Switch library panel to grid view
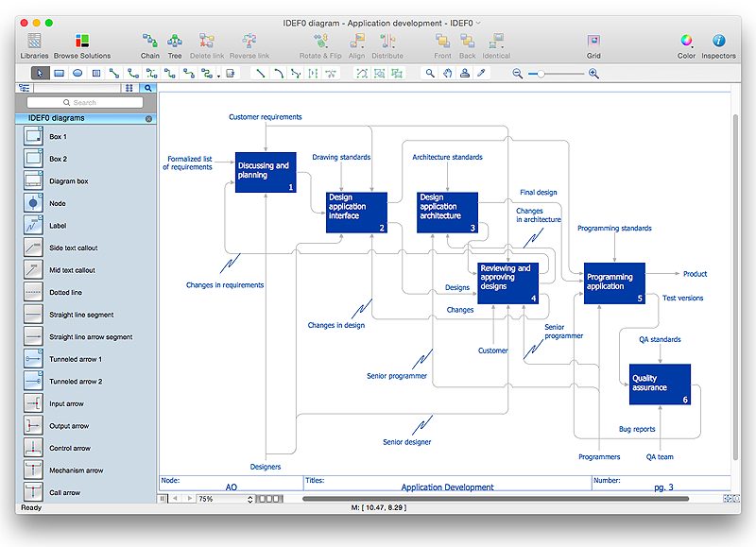Image resolution: width=756 pixels, height=547 pixels. (129, 88)
